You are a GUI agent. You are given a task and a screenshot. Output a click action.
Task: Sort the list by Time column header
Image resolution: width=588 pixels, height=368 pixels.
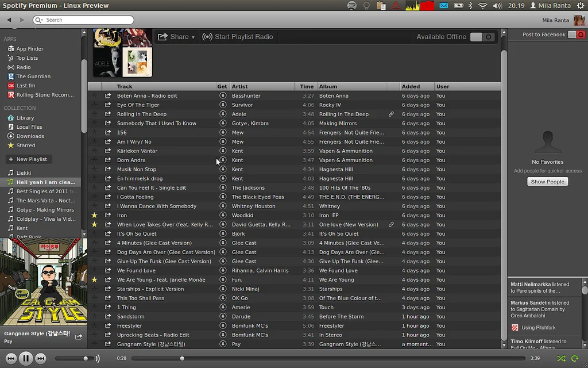click(x=306, y=86)
